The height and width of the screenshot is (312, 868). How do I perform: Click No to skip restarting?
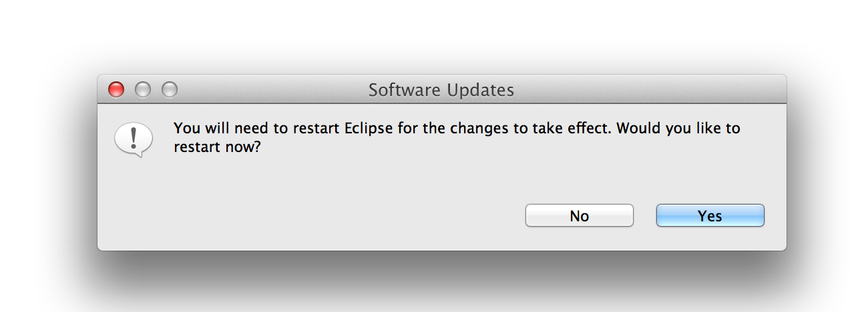(579, 215)
